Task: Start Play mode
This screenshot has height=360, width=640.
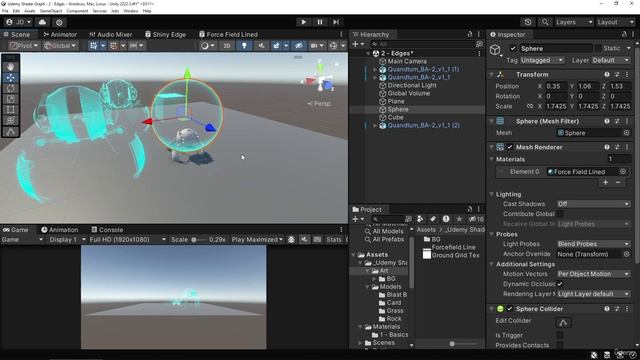Action: click(303, 22)
